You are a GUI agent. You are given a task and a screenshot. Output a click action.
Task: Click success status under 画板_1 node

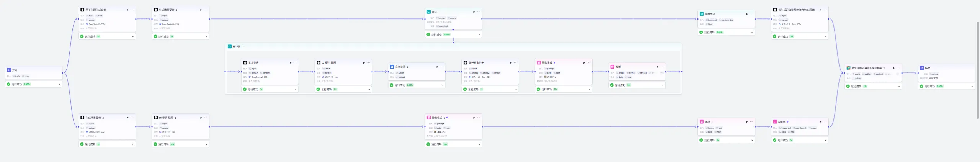point(709,140)
